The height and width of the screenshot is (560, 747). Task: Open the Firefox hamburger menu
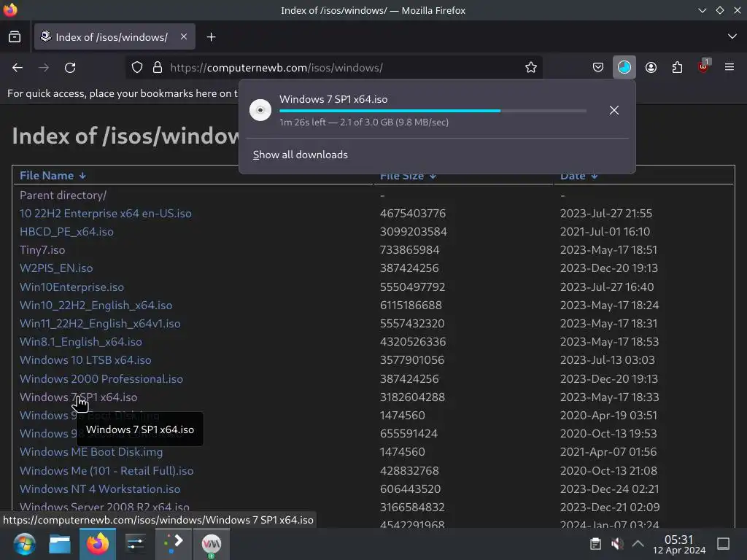(x=729, y=67)
